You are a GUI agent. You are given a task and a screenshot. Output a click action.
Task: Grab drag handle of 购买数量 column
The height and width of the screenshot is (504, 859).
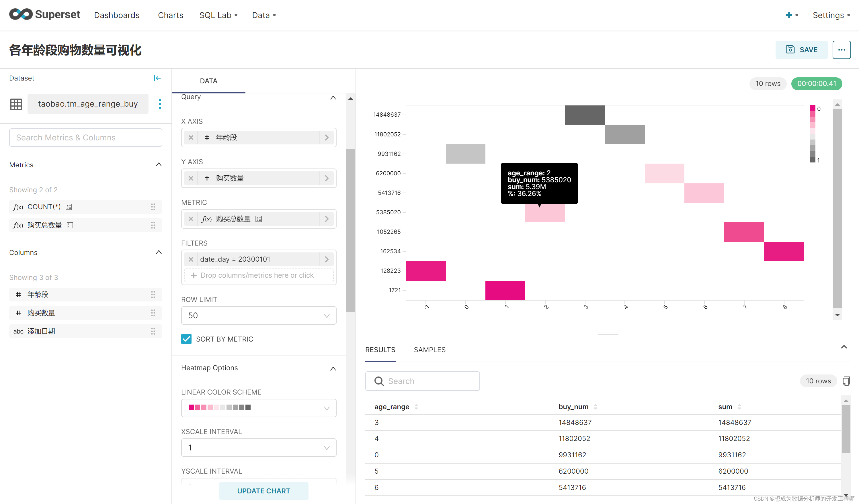click(x=153, y=313)
